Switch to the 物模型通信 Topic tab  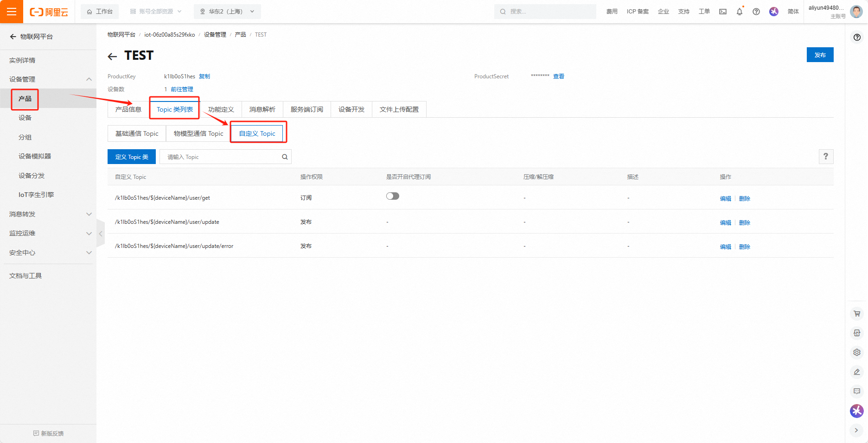pos(198,133)
